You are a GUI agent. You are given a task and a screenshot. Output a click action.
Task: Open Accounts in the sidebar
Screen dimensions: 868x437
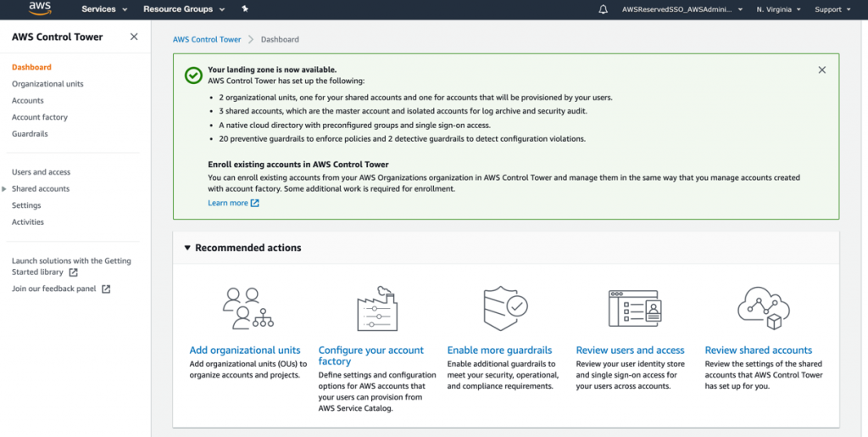click(28, 100)
